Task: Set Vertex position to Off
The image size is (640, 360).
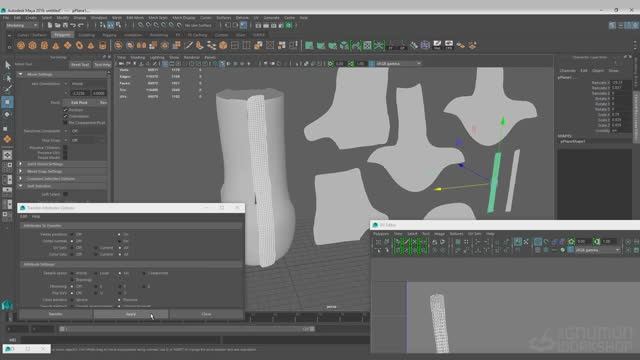Action: 72,235
